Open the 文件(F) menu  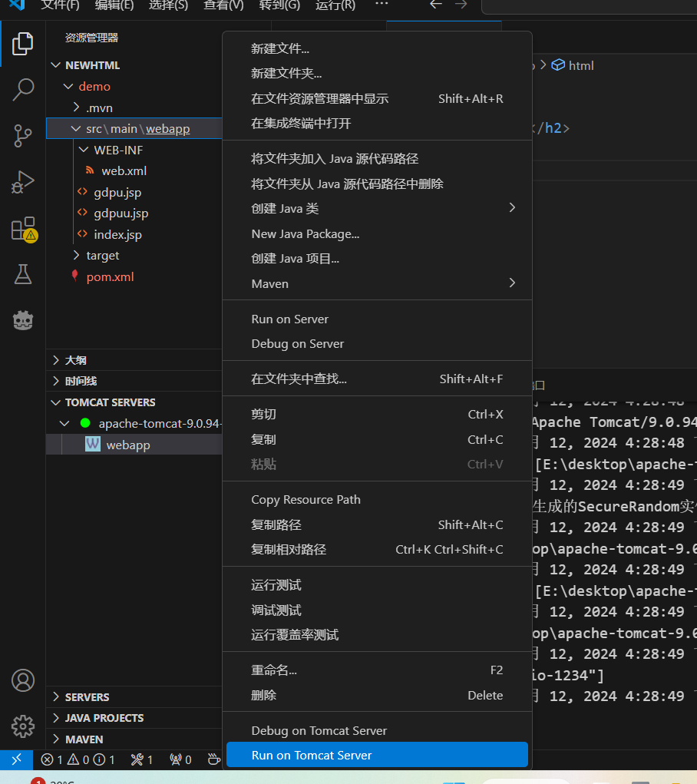click(x=60, y=5)
